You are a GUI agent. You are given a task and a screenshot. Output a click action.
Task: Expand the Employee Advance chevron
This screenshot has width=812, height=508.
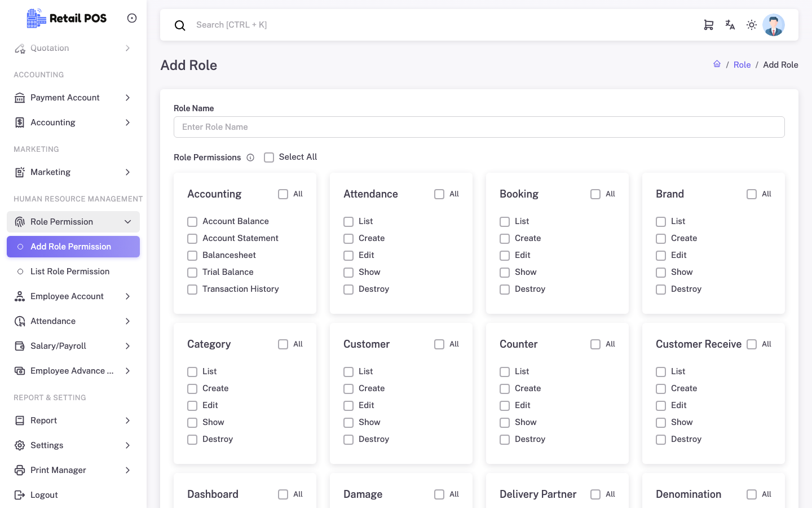[x=128, y=371]
